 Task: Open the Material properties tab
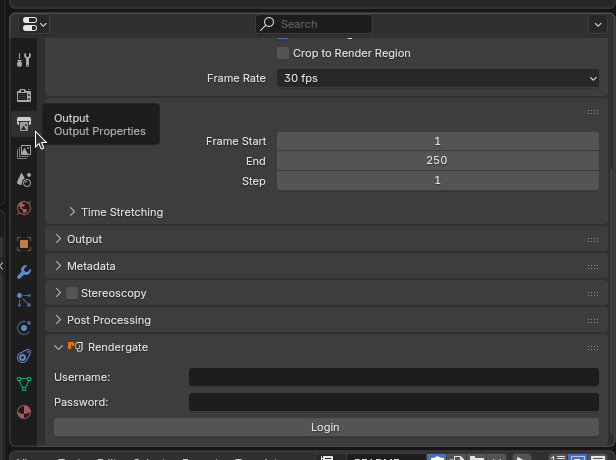[x=24, y=412]
